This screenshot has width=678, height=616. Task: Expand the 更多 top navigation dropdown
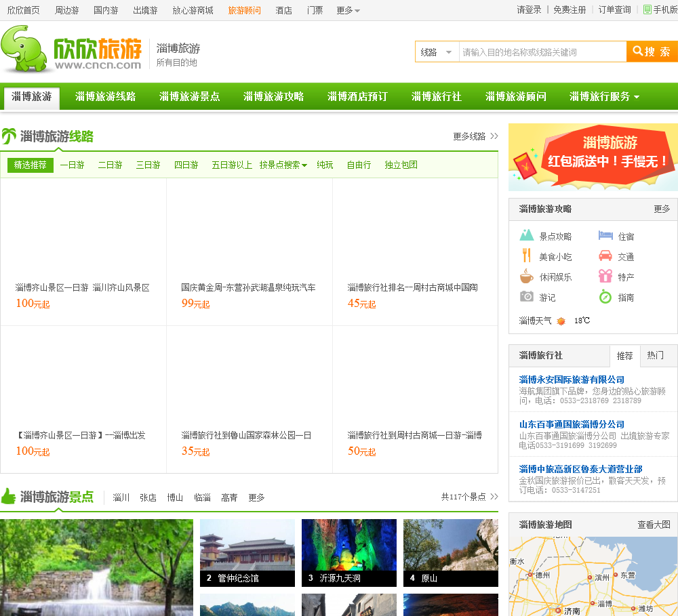click(x=348, y=10)
